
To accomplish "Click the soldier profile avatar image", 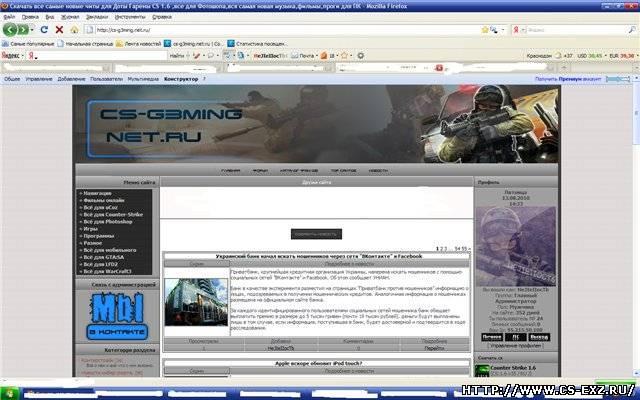I will pyautogui.click(x=516, y=246).
